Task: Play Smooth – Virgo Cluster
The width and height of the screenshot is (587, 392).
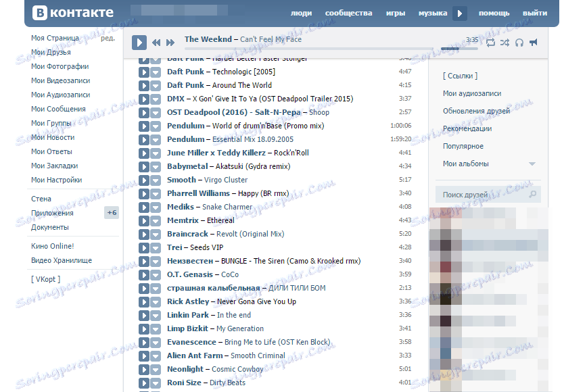Action: point(144,180)
